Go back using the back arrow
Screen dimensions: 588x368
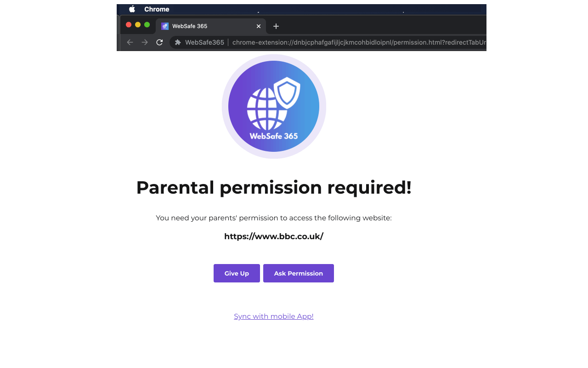point(130,42)
